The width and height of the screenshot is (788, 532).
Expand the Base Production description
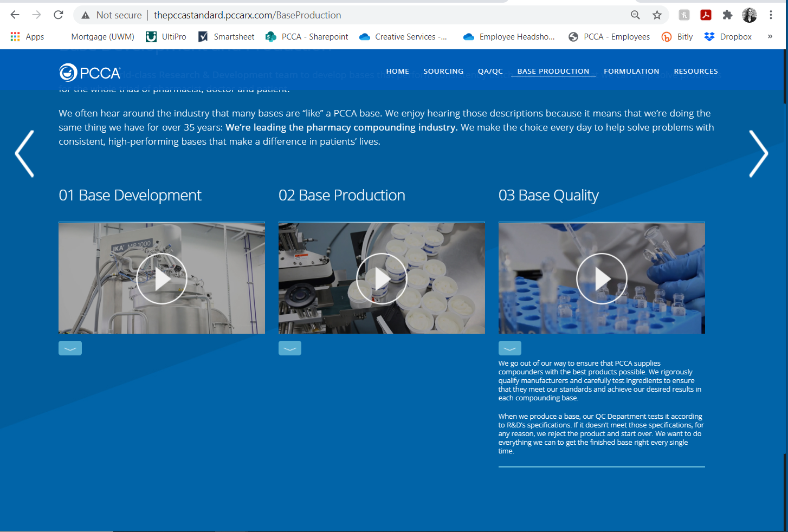coord(290,348)
